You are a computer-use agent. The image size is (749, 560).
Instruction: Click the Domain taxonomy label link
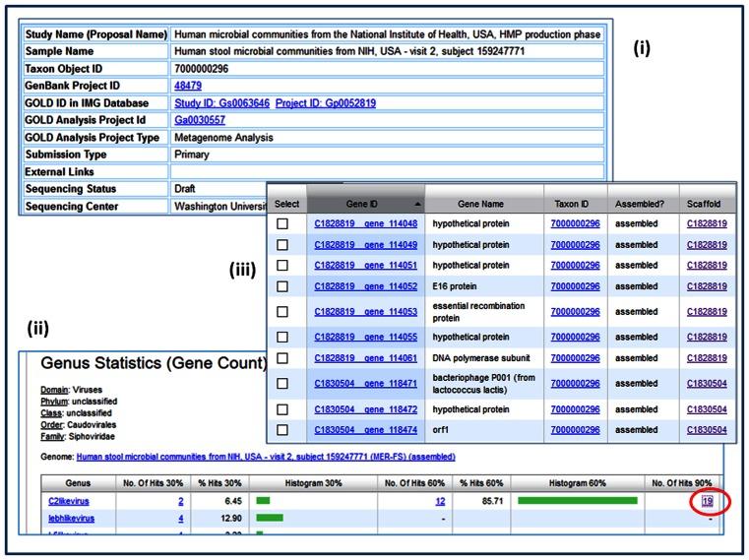(x=54, y=390)
